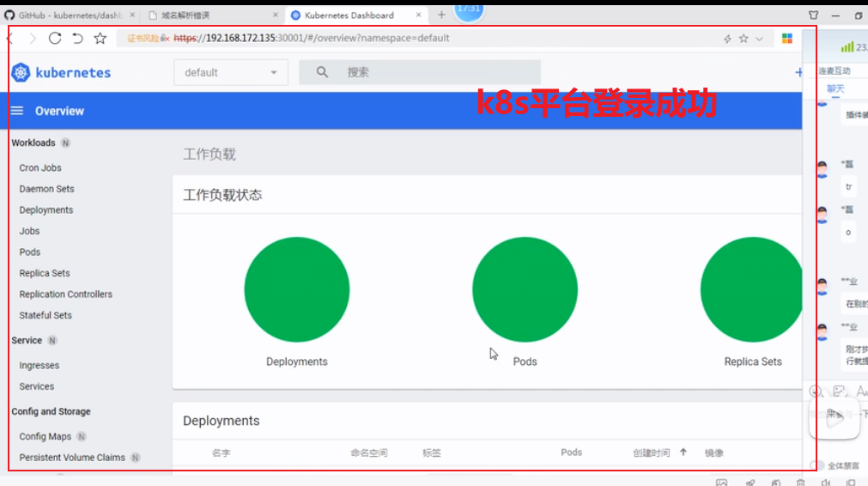This screenshot has width=868, height=486.
Task: Open Persistent Volume Claims in sidebar
Action: (72, 457)
